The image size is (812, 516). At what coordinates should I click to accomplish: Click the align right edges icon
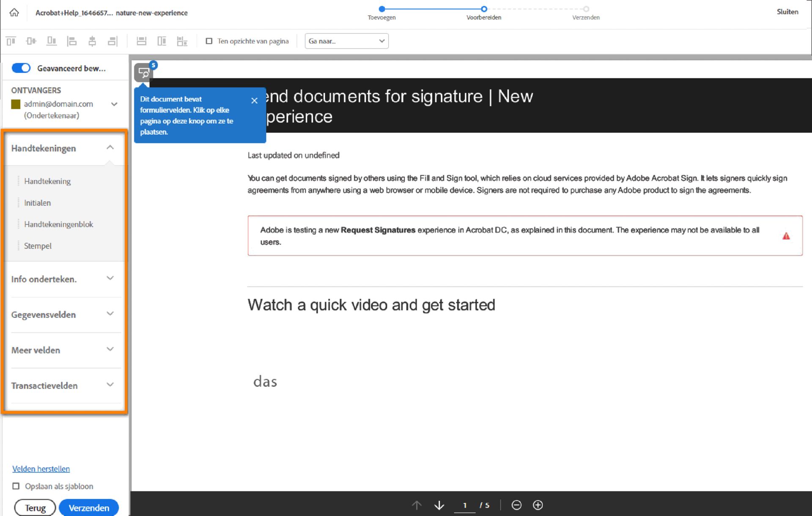[112, 41]
